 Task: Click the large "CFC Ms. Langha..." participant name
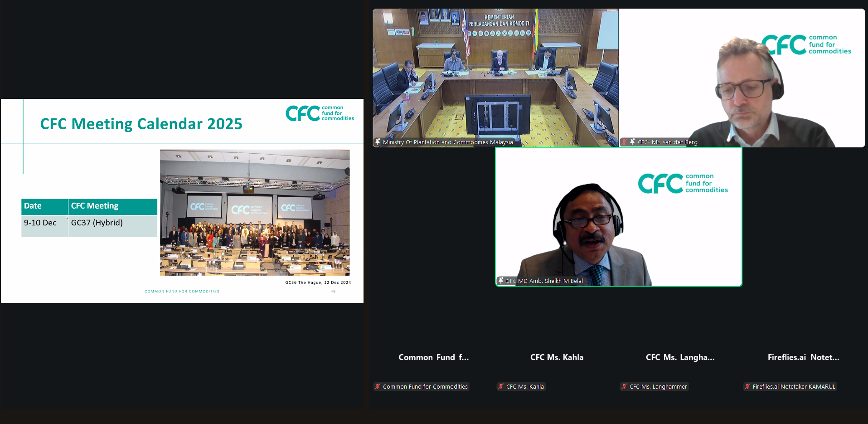point(680,357)
